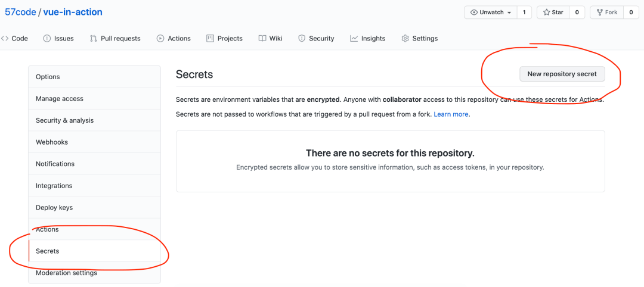Click the Projects board icon
Screen dimensions: 644x287
click(x=210, y=39)
